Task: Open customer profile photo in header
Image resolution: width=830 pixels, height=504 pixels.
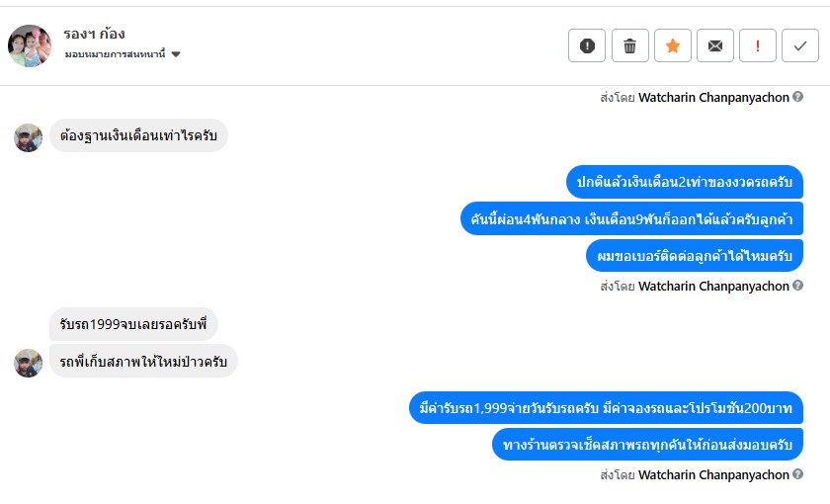Action: pyautogui.click(x=30, y=45)
